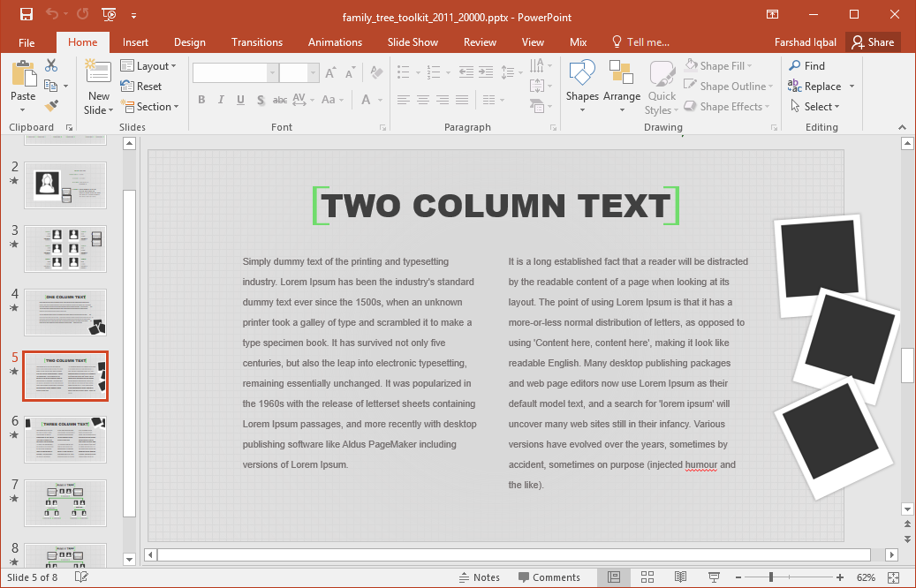916x588 pixels.
Task: Select the slide 6 Three Column Text thumbnail
Action: [x=65, y=439]
